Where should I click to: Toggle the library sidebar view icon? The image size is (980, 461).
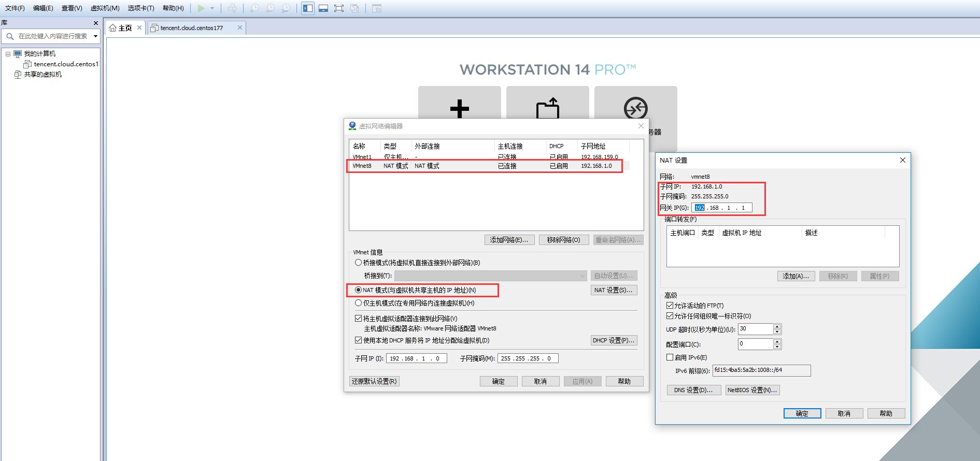[x=308, y=8]
